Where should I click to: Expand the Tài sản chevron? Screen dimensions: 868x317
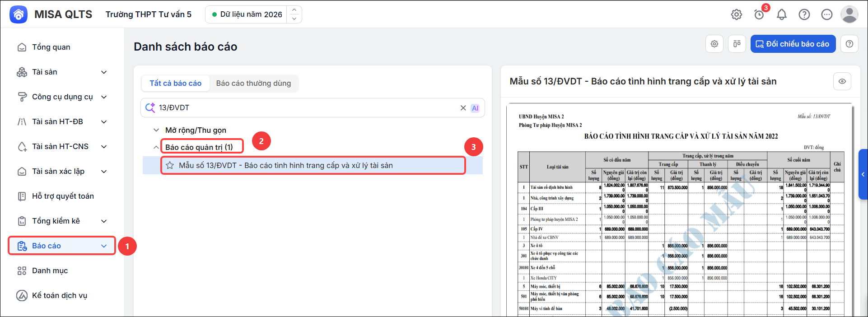[x=104, y=72]
